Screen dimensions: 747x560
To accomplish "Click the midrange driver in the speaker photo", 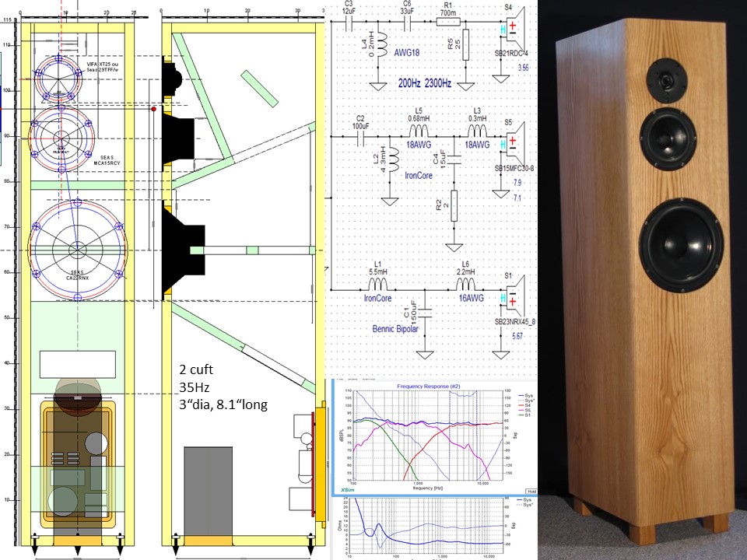I will [x=668, y=138].
